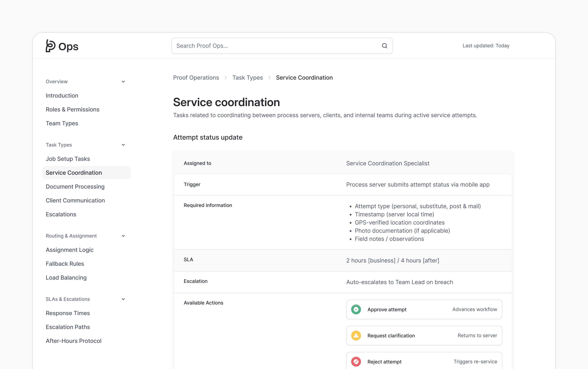The height and width of the screenshot is (369, 588).
Task: Click the red Reject attempt icon
Action: pos(356,361)
